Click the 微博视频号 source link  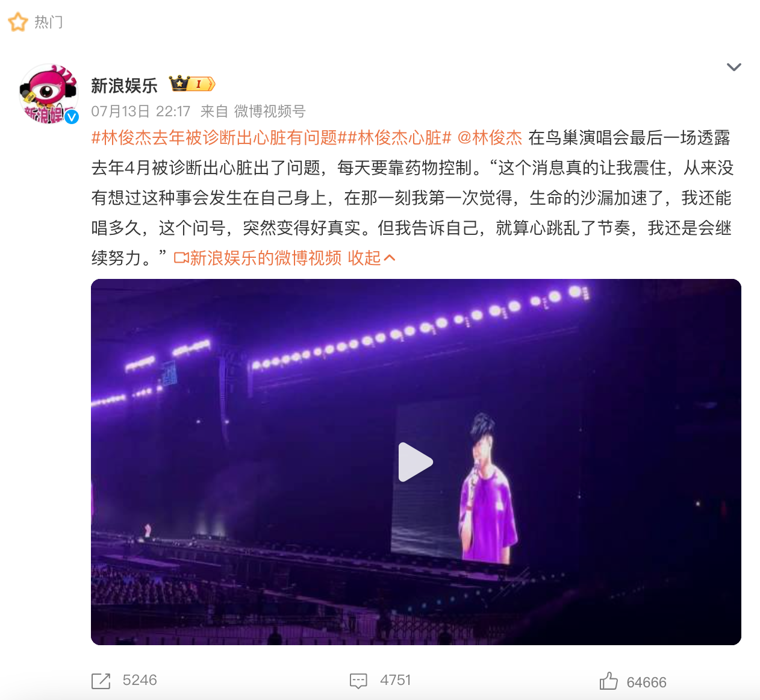coord(270,111)
